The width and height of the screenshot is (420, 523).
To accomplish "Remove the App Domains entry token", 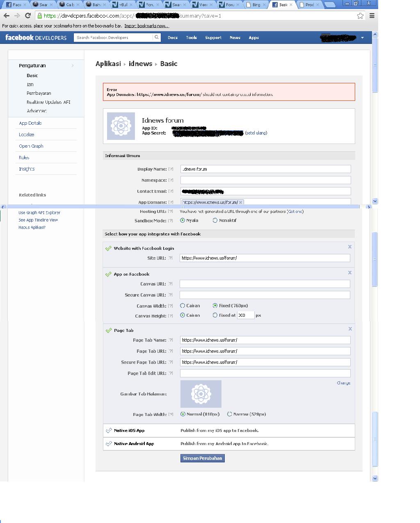I will [x=241, y=202].
